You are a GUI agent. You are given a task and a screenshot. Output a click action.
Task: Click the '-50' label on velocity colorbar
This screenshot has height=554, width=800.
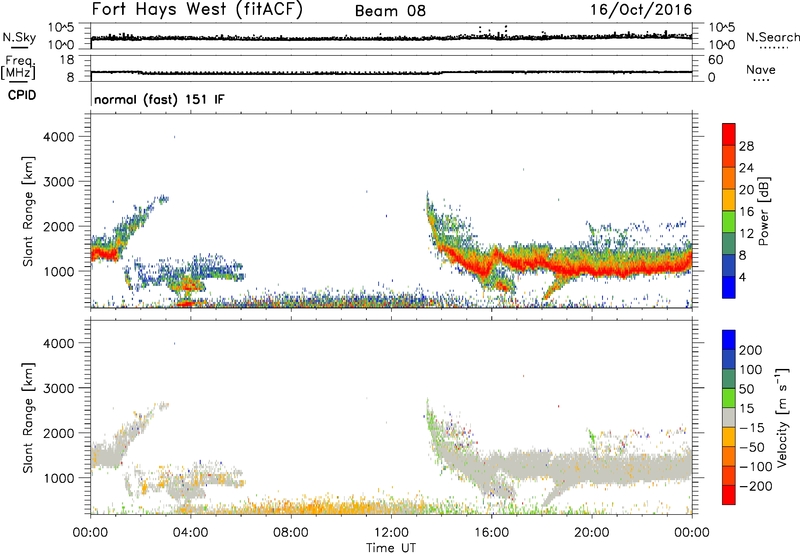(752, 447)
